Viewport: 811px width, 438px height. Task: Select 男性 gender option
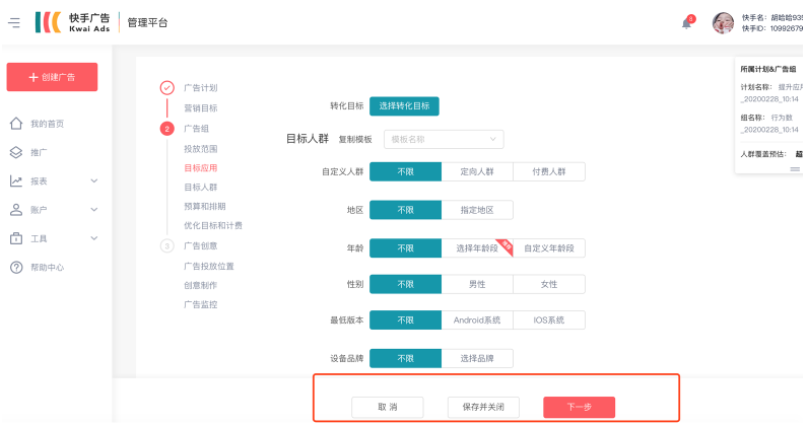(477, 284)
